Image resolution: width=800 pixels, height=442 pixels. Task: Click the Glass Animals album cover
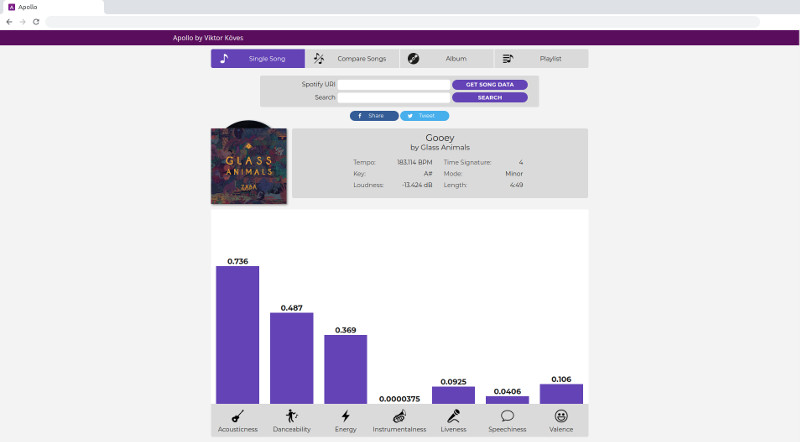click(x=249, y=166)
